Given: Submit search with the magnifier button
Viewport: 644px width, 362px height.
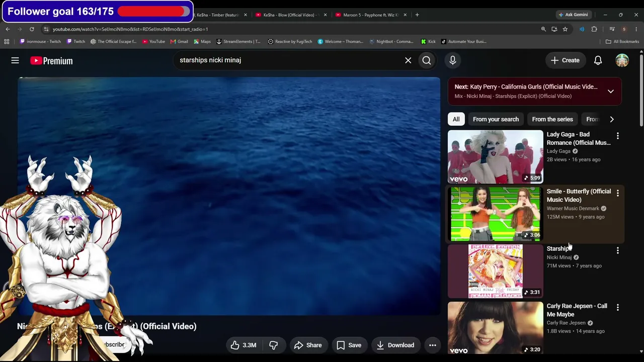Looking at the screenshot, I should pyautogui.click(x=427, y=60).
